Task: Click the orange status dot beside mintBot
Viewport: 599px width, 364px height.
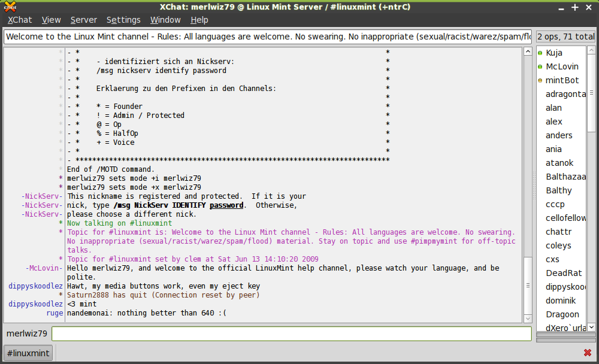Action: [540, 81]
